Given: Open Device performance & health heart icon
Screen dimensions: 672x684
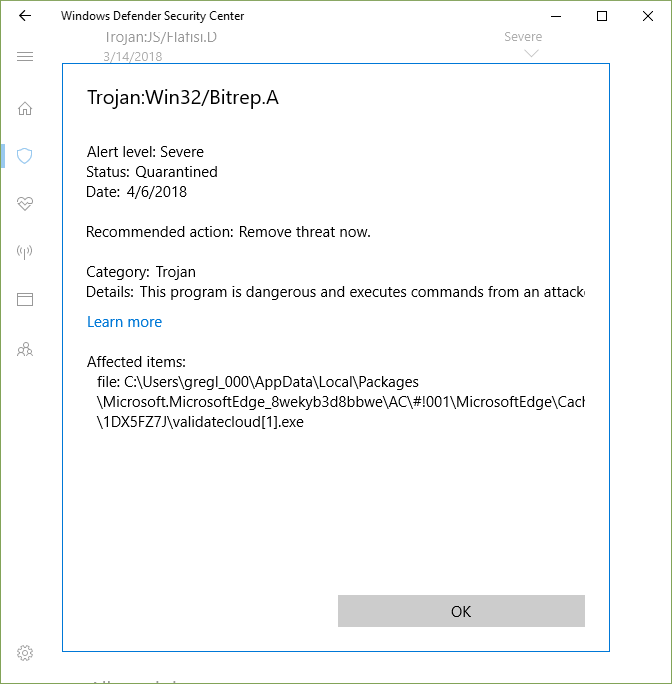Looking at the screenshot, I should point(25,203).
